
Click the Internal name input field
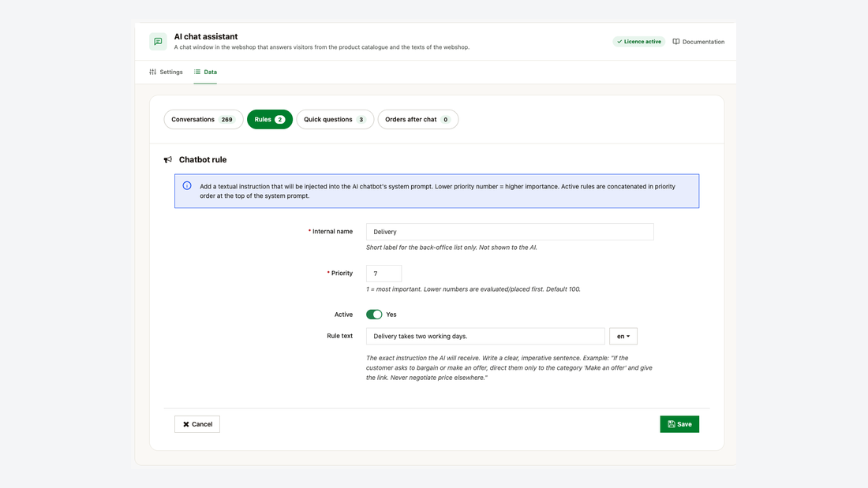510,232
